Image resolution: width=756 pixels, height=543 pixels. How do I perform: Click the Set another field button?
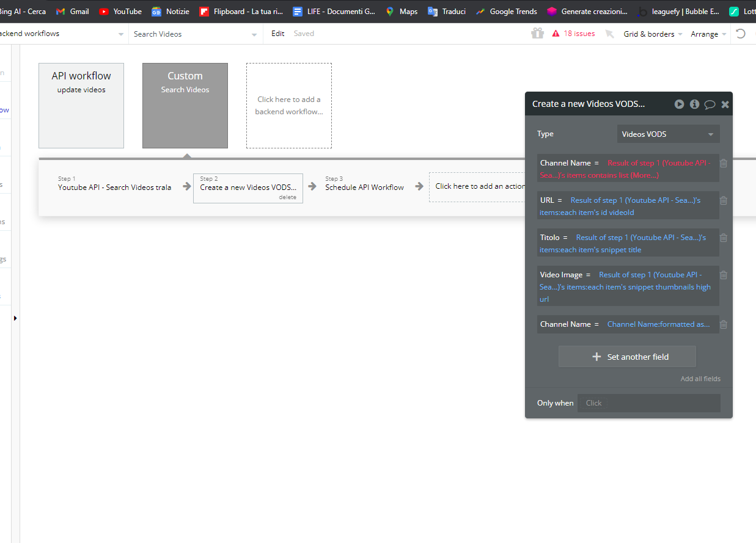[x=627, y=357]
